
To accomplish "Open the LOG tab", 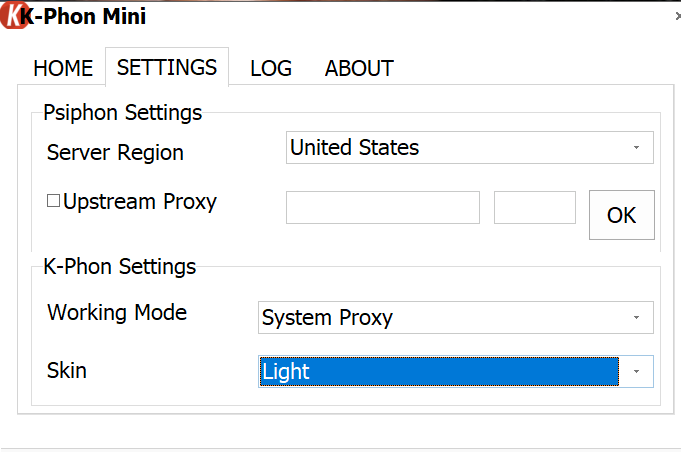I will (271, 69).
